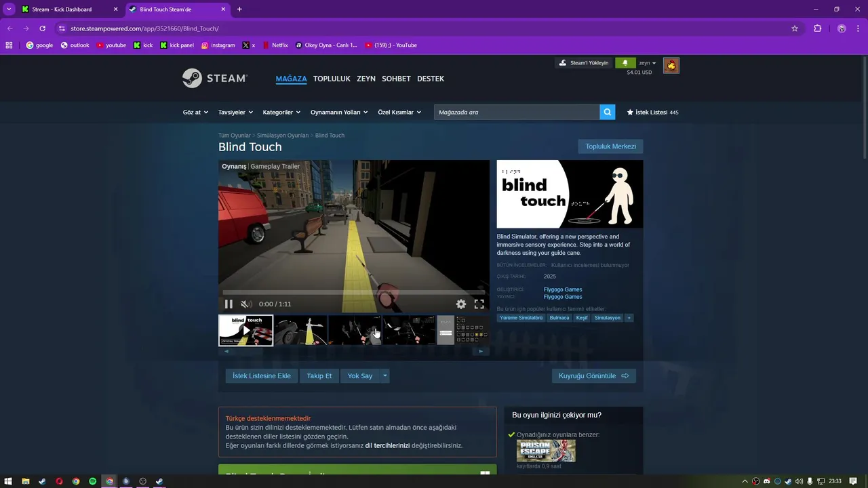Open DESTEK in the Steam header

click(x=431, y=79)
